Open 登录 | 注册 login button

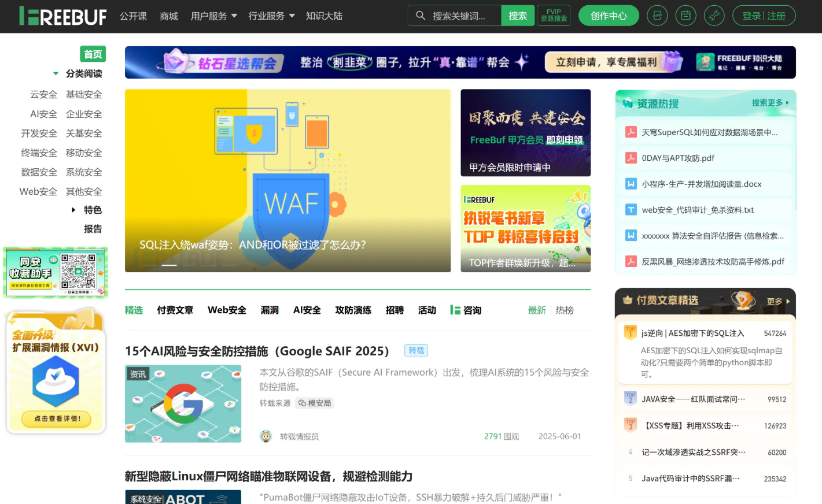764,16
